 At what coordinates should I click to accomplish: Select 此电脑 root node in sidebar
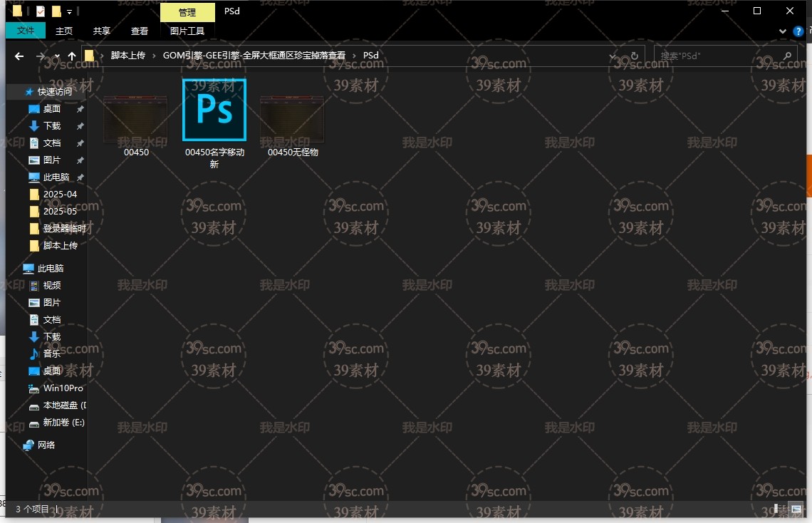tap(51, 268)
